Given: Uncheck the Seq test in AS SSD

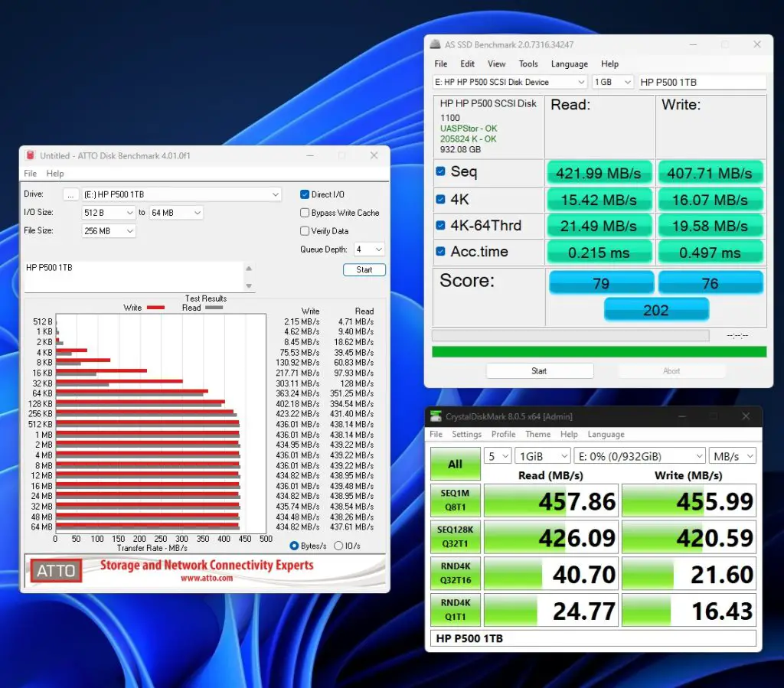Looking at the screenshot, I should coord(440,171).
